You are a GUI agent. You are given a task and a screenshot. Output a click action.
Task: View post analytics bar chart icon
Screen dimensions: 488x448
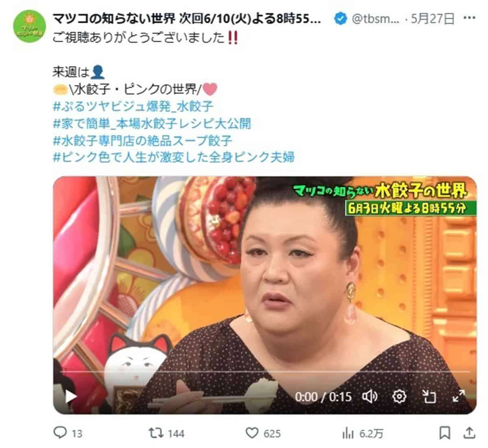point(348,433)
